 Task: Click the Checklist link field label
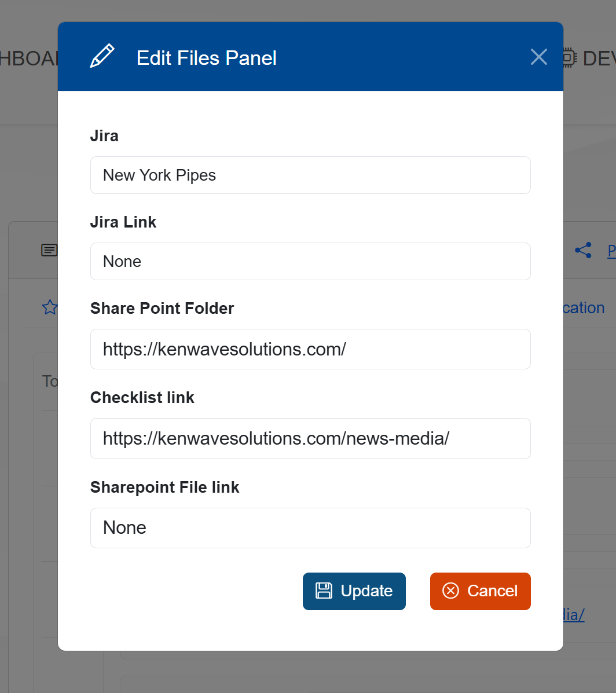pos(142,397)
